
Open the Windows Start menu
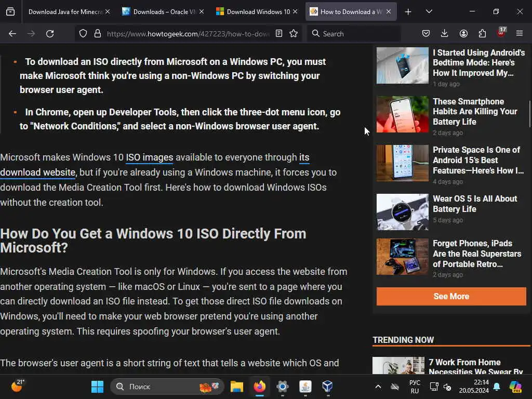coord(97,387)
